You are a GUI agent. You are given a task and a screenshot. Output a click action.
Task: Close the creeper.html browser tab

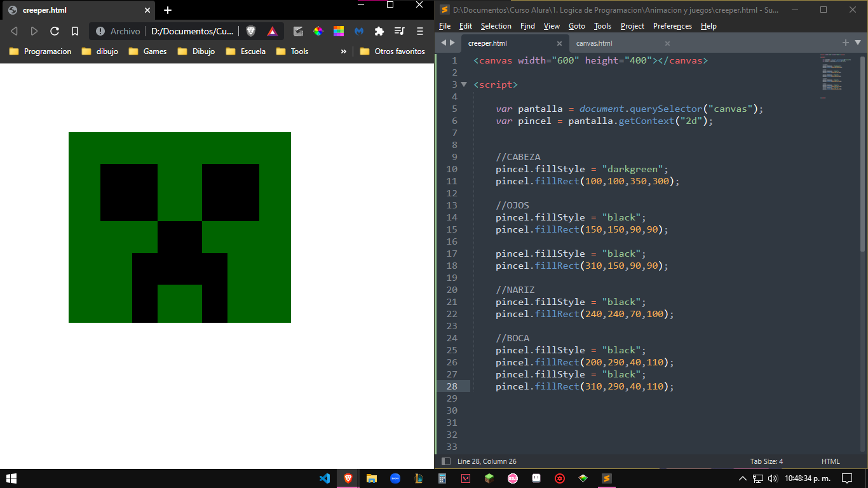pos(147,10)
